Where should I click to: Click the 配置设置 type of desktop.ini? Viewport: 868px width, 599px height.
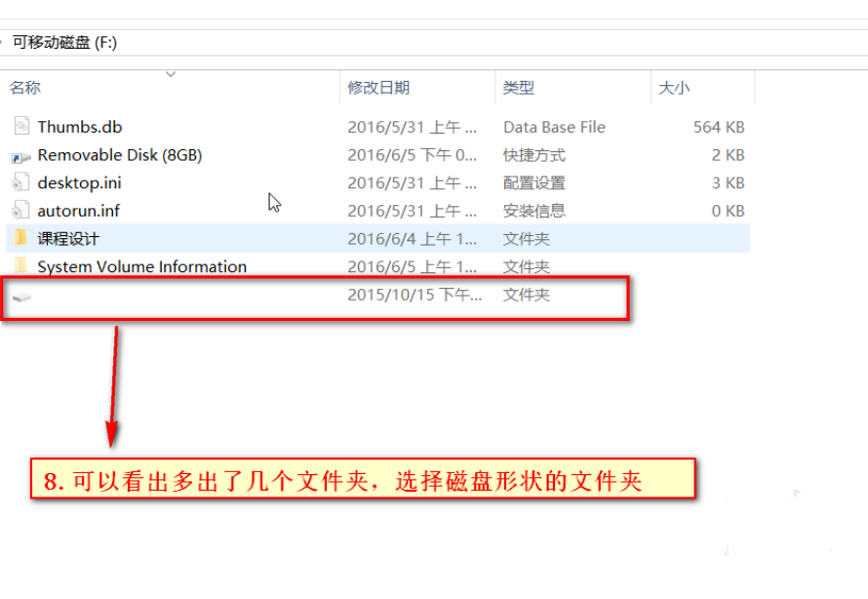click(534, 182)
